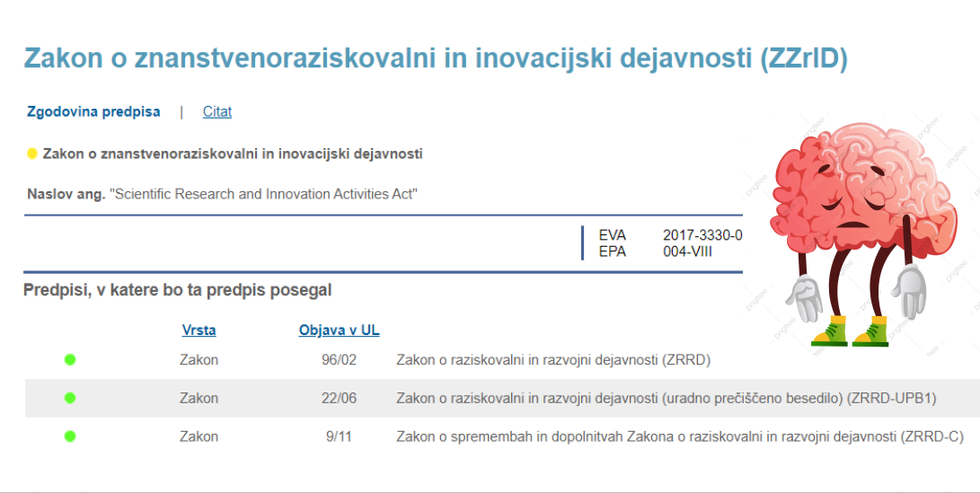Click the 9/11 gazette number
Screen dimensions: 980x493
340,436
